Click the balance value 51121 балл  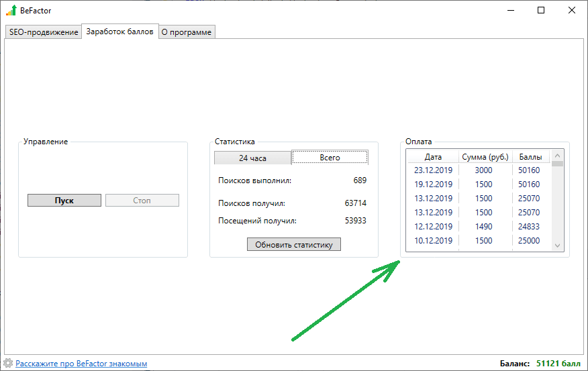(558, 363)
